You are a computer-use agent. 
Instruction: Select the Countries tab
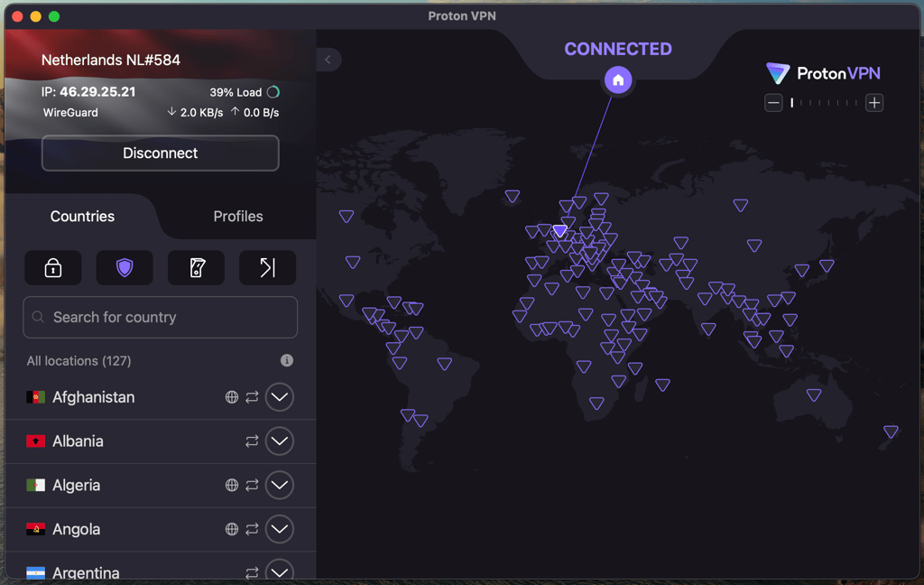(x=82, y=217)
